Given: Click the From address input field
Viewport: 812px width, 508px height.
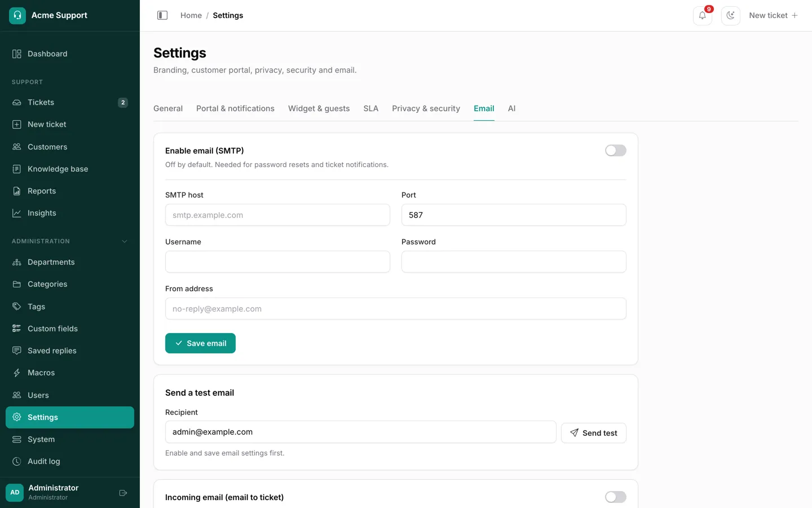Looking at the screenshot, I should [x=395, y=309].
